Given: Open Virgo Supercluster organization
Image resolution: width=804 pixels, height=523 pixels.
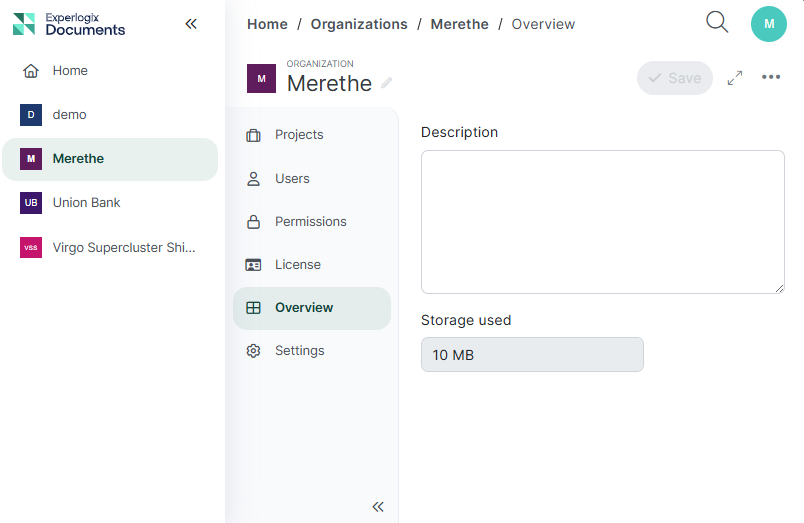Looking at the screenshot, I should (x=110, y=248).
